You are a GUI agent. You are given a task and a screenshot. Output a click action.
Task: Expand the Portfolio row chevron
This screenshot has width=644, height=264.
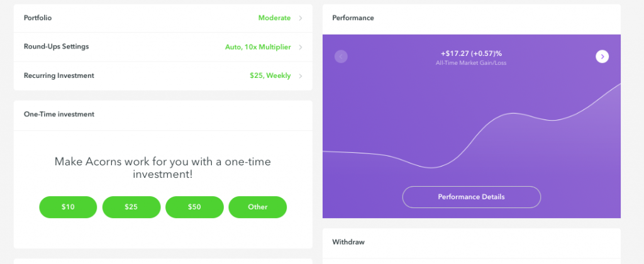tap(301, 18)
